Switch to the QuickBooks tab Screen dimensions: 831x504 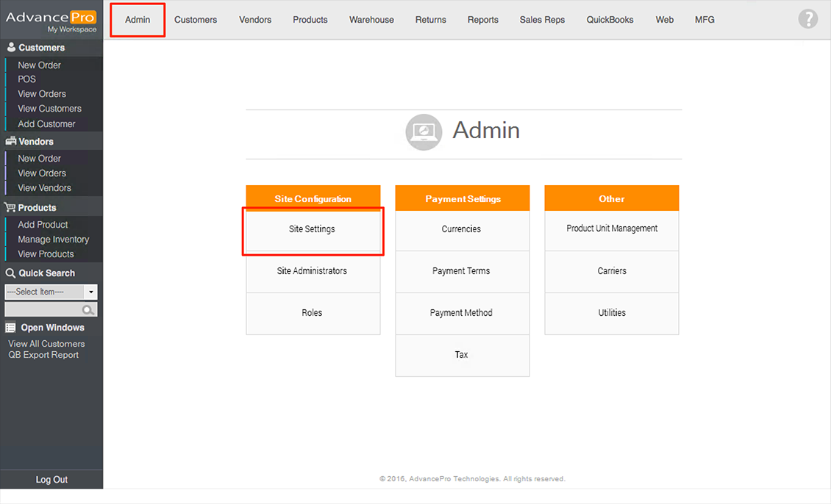(610, 20)
